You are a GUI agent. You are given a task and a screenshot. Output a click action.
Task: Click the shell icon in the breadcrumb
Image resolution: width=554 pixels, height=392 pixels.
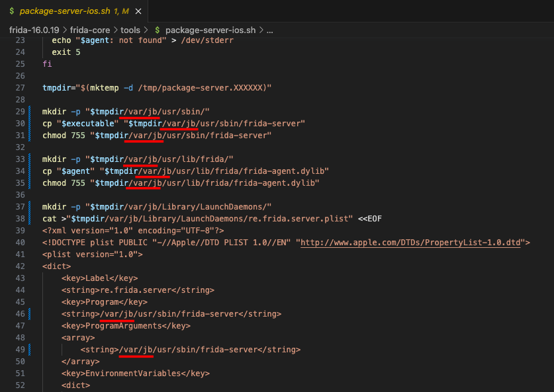click(158, 30)
